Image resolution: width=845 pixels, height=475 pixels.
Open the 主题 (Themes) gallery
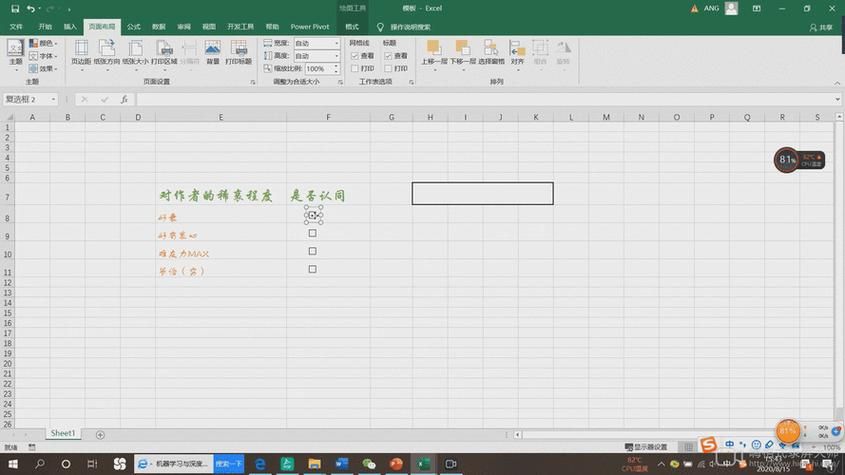tap(15, 50)
